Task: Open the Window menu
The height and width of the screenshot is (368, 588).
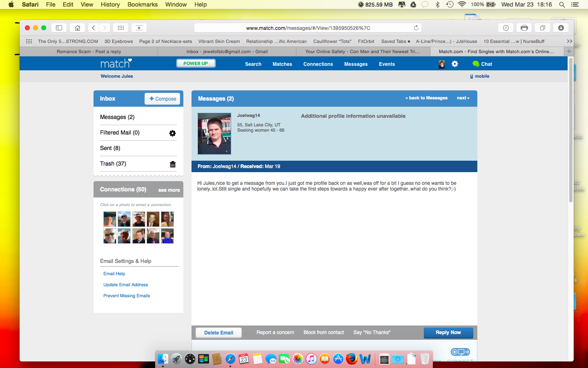Action: coord(176,4)
